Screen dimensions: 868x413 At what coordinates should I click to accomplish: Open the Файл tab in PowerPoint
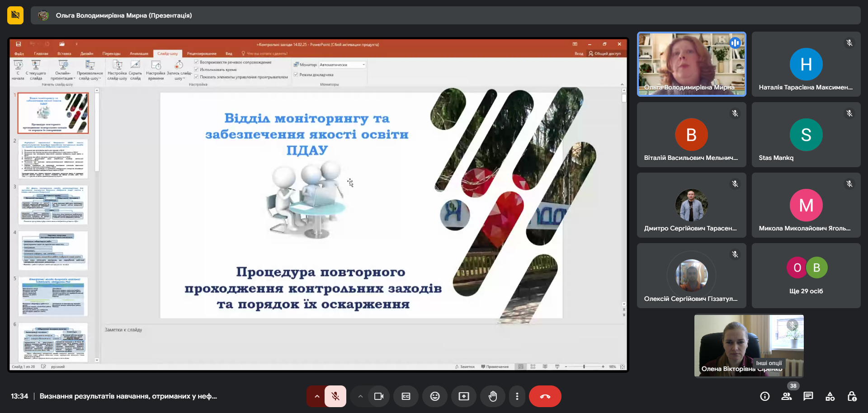(x=19, y=53)
